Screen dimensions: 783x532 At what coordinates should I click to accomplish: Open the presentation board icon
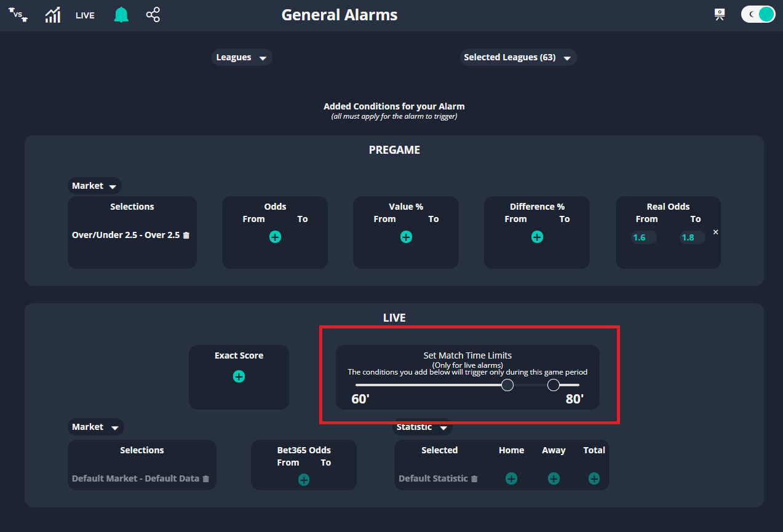coord(718,14)
